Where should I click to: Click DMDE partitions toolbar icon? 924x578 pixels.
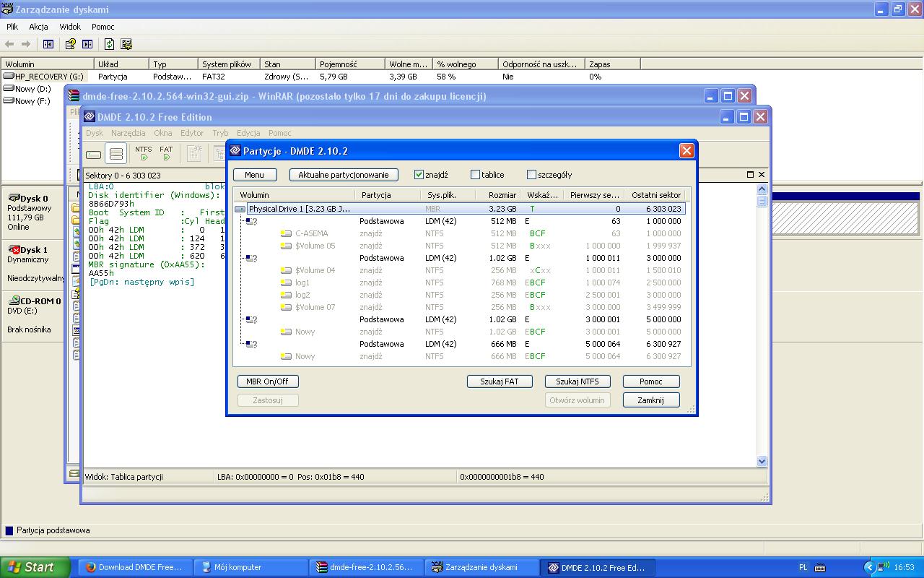[x=115, y=154]
